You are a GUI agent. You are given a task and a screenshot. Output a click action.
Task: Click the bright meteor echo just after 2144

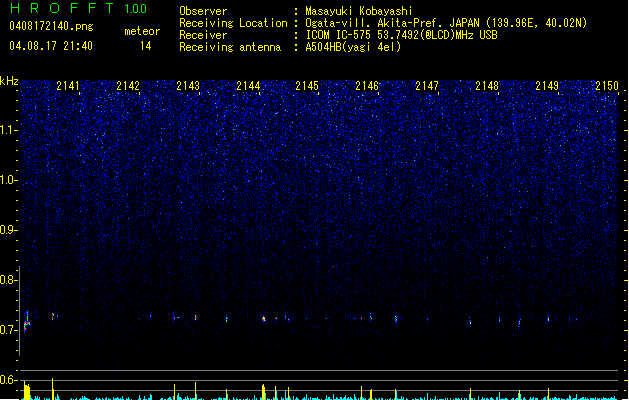(x=264, y=319)
